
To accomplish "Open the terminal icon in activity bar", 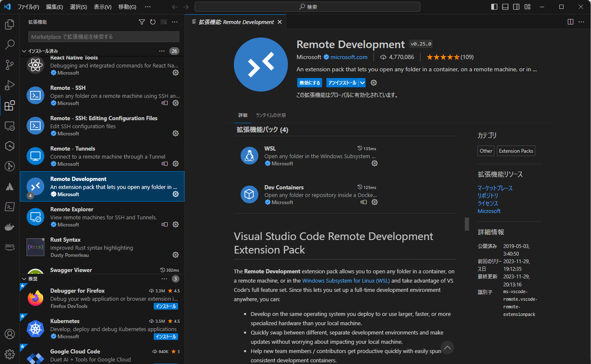I will tap(10, 207).
